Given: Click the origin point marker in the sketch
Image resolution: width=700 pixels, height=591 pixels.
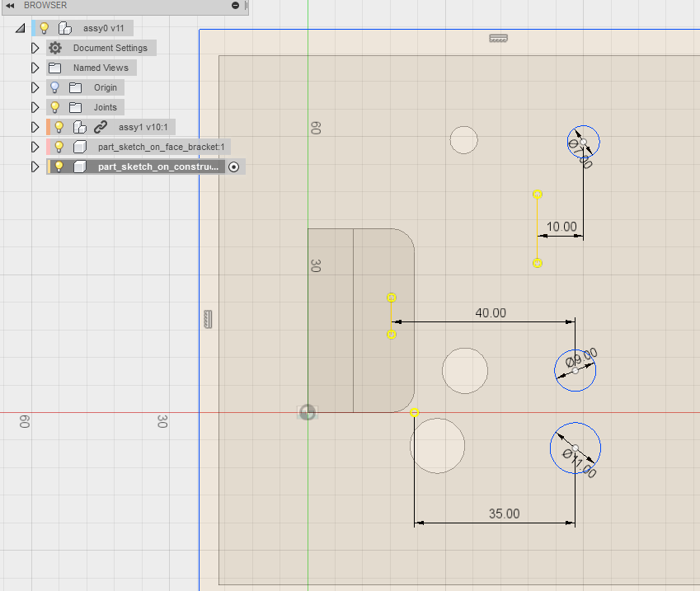Looking at the screenshot, I should point(307,412).
